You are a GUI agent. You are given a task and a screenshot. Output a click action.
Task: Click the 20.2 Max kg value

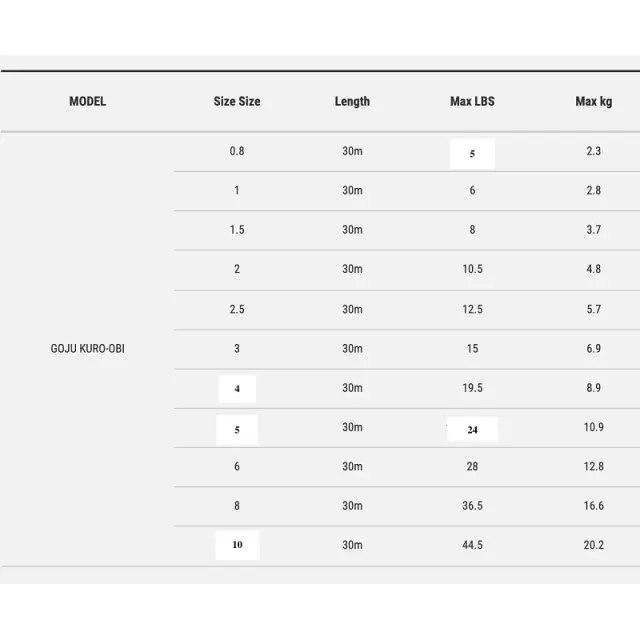(593, 545)
